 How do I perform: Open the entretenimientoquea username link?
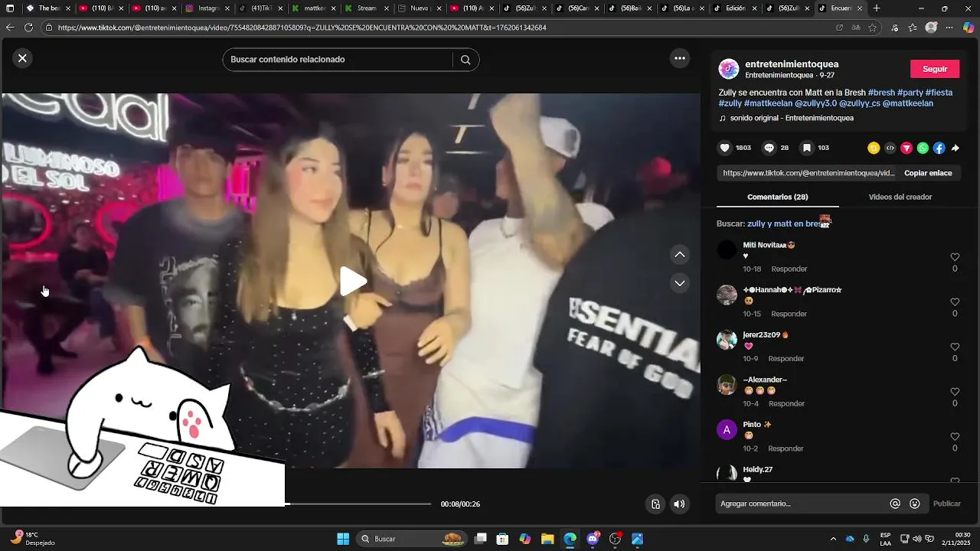point(792,64)
